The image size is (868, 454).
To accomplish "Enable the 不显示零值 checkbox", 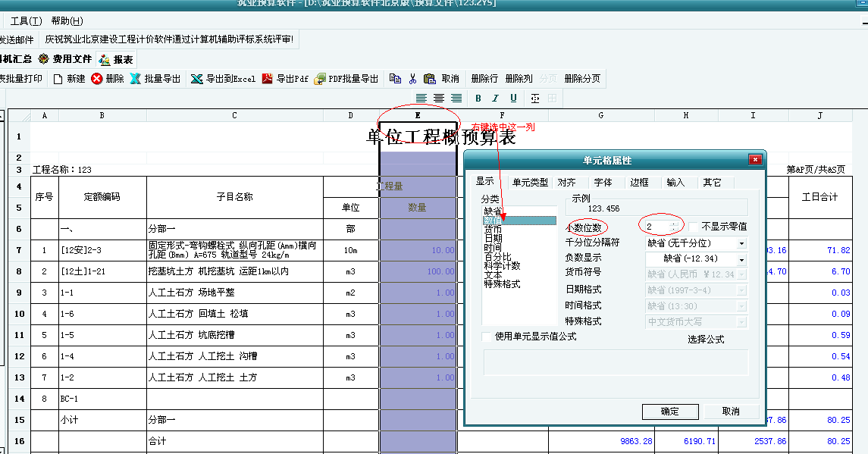I will point(694,227).
